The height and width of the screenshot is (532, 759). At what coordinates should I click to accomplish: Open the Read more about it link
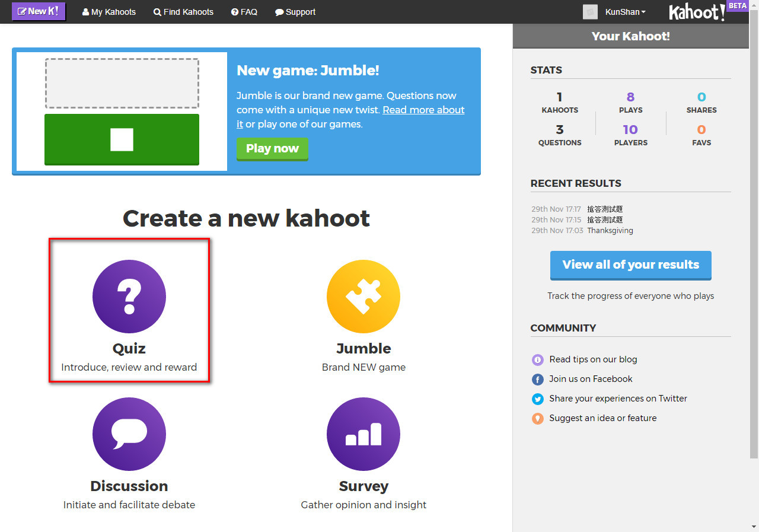(x=423, y=110)
